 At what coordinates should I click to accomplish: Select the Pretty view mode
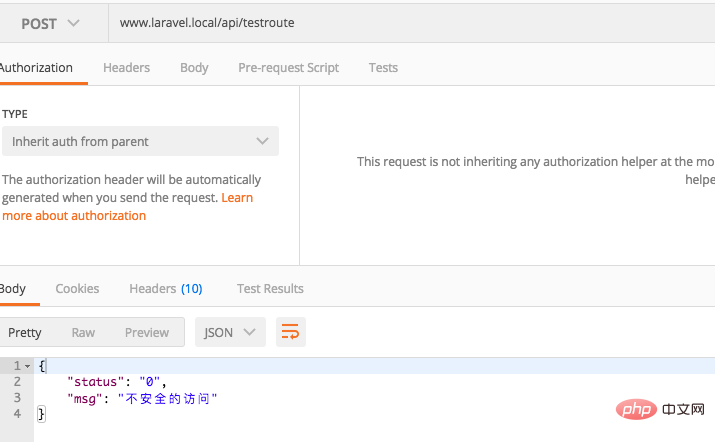pyautogui.click(x=25, y=333)
